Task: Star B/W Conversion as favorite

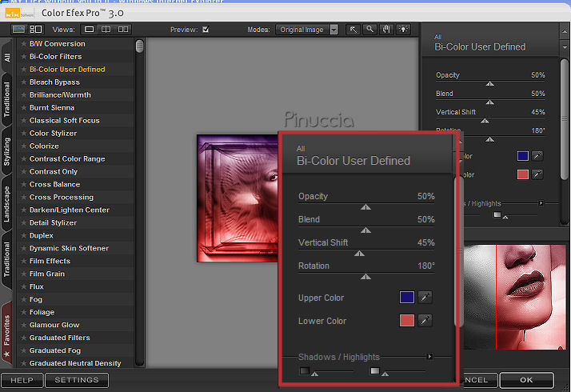Action: click(24, 44)
